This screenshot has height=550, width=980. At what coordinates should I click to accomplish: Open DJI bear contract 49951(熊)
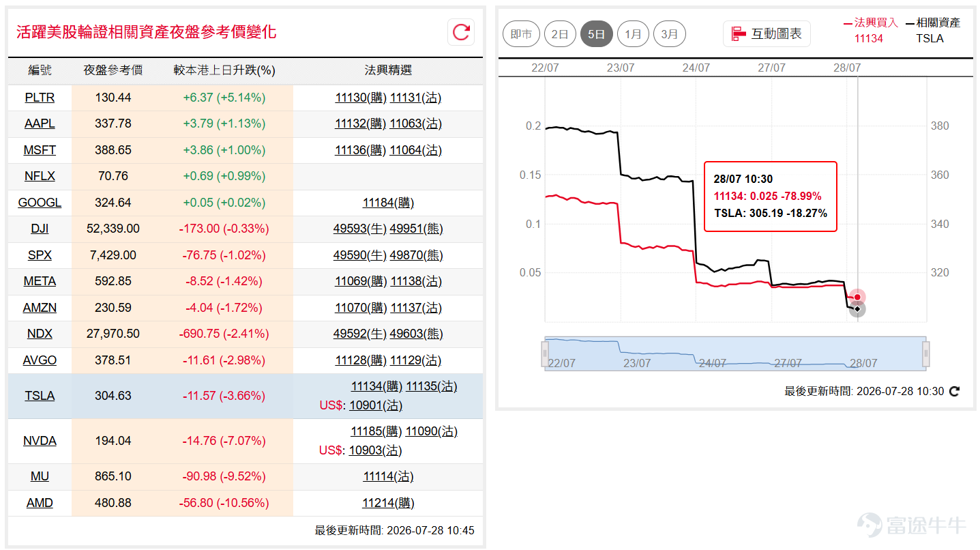click(x=416, y=229)
